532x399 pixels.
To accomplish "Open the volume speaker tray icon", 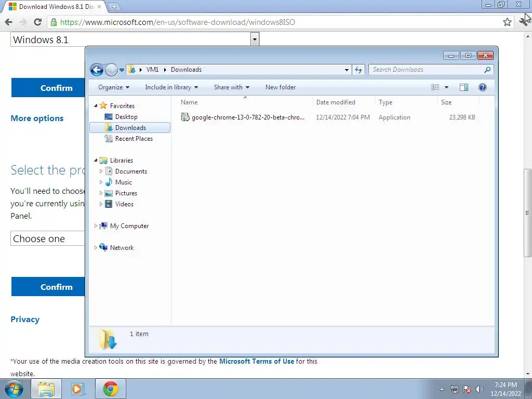I will pos(479,389).
